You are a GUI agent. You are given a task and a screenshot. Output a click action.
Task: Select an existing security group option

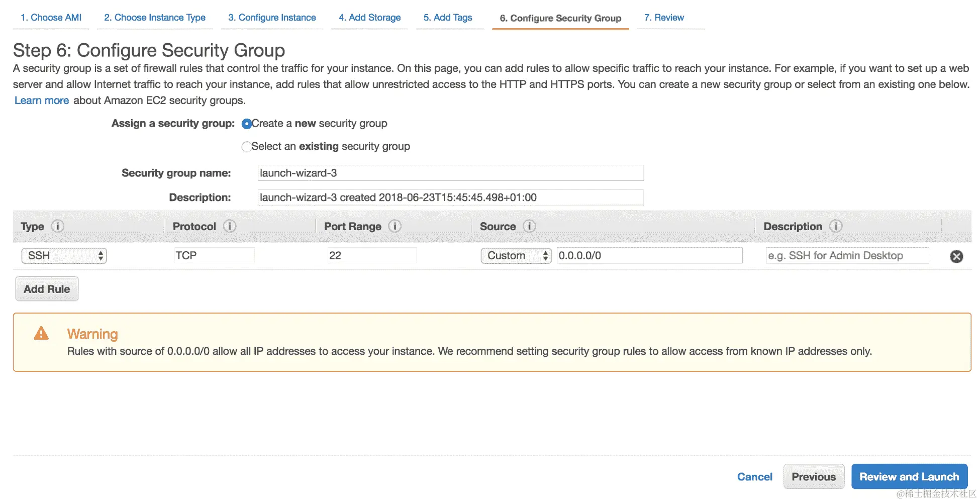tap(246, 147)
